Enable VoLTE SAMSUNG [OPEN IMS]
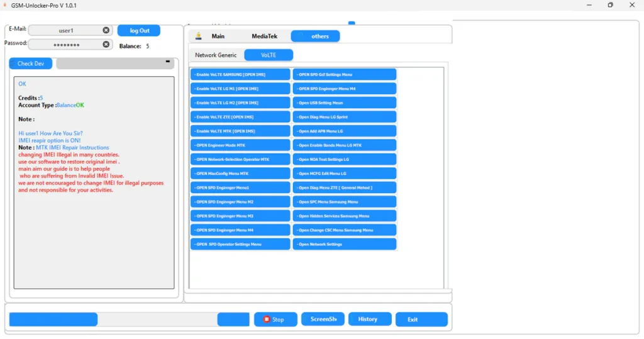This screenshot has height=339, width=644. 240,74
